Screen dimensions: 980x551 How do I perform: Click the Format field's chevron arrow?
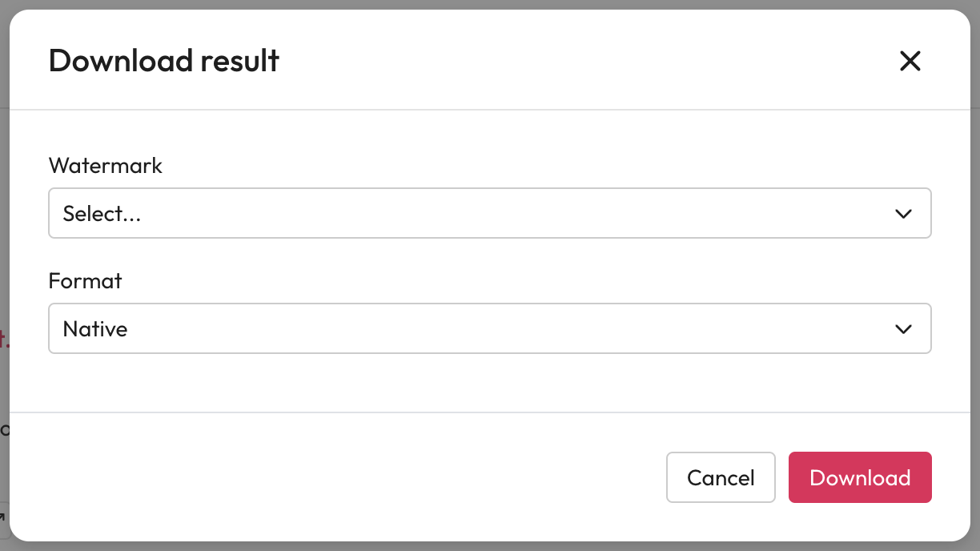(903, 329)
